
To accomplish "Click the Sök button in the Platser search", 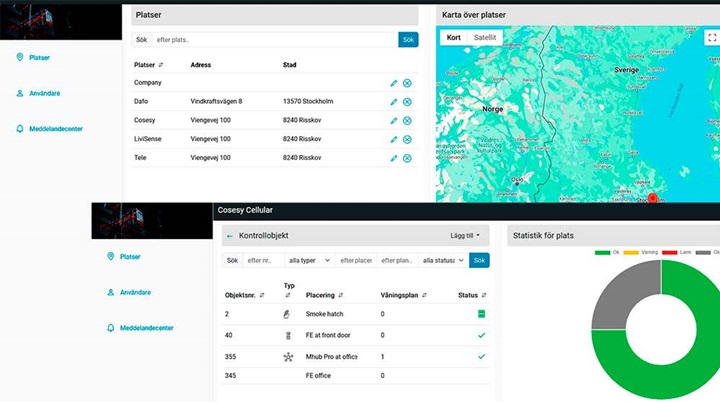I will click(x=408, y=40).
